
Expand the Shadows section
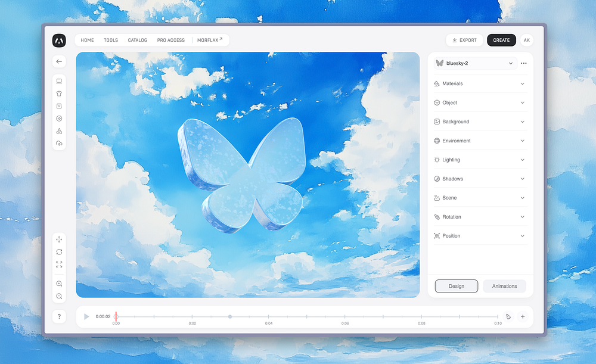click(x=480, y=179)
